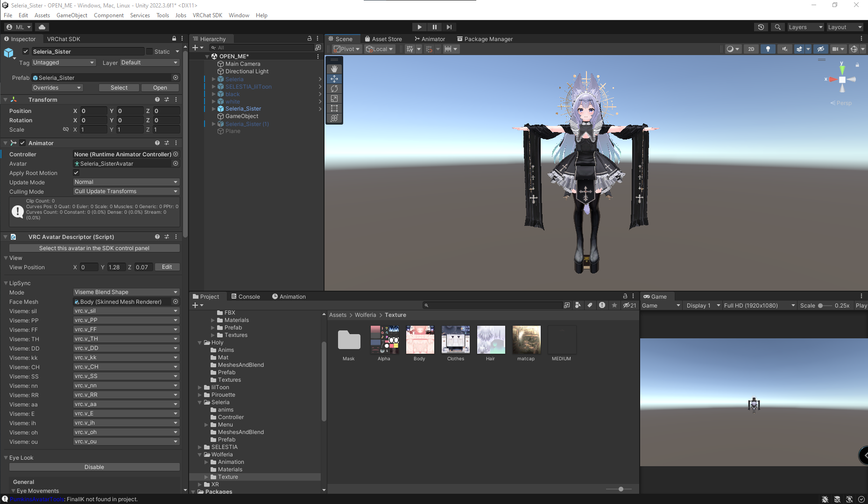The image size is (868, 504).
Task: Click the Controller field object picker circle
Action: coord(176,154)
